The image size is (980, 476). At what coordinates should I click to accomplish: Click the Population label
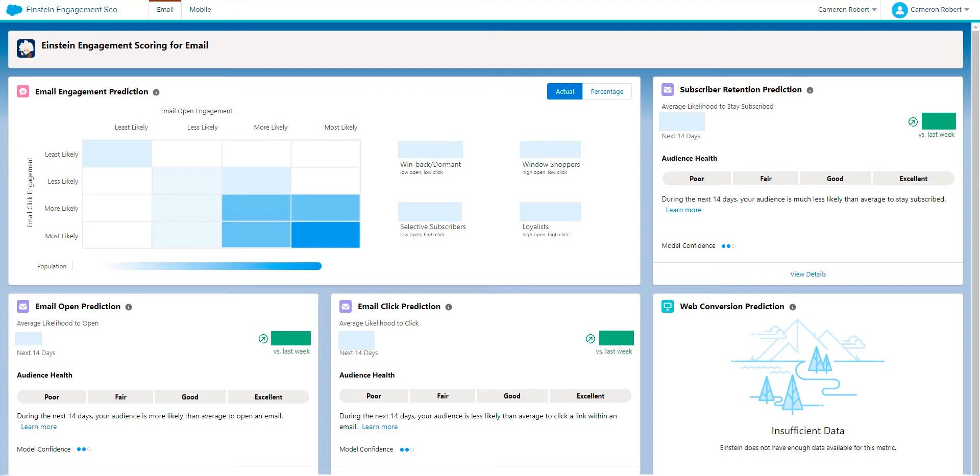(x=52, y=266)
